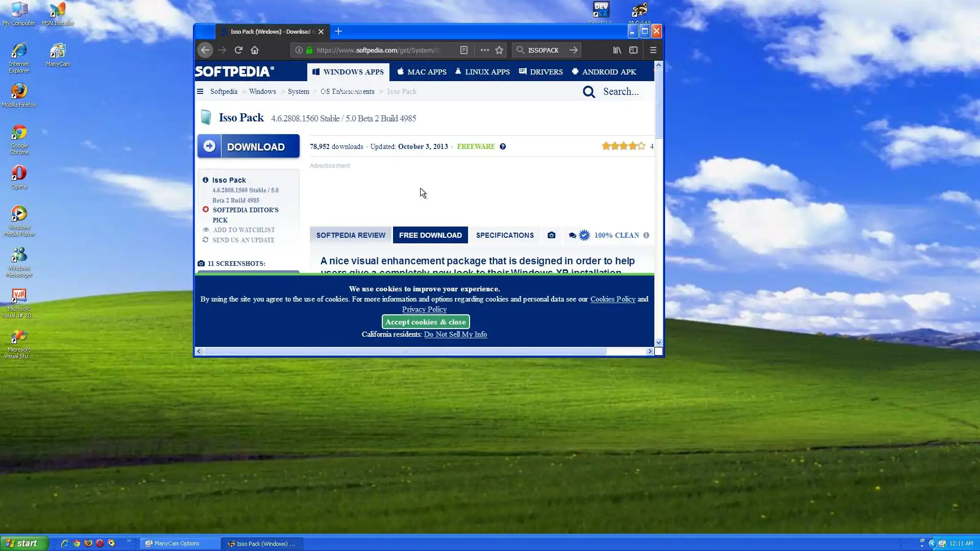The height and width of the screenshot is (551, 980).
Task: Open the page actions three-dots menu
Action: tap(484, 50)
